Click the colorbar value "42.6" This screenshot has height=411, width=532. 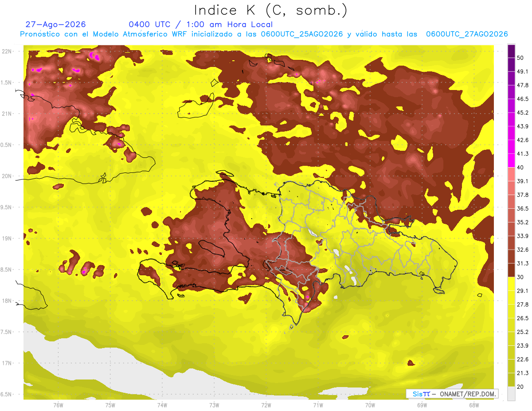[523, 140]
